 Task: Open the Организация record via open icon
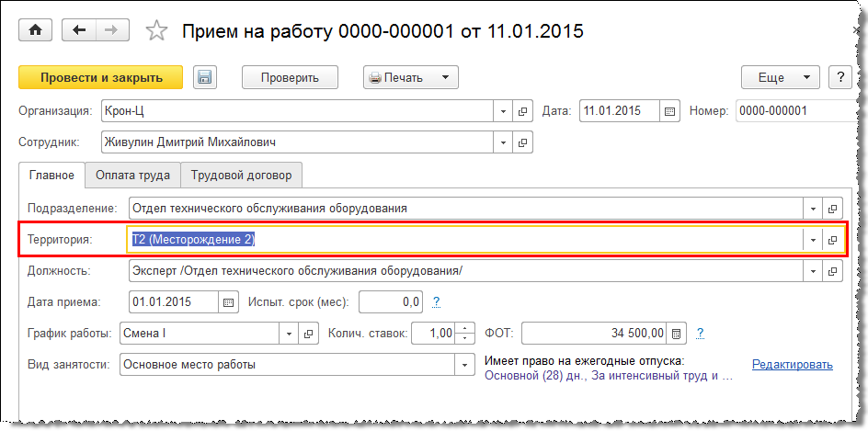point(522,111)
